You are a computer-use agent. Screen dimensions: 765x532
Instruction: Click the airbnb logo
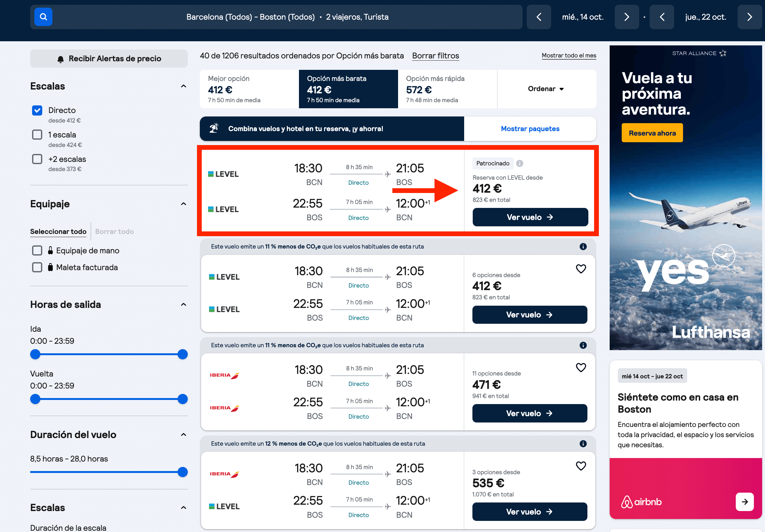641,502
